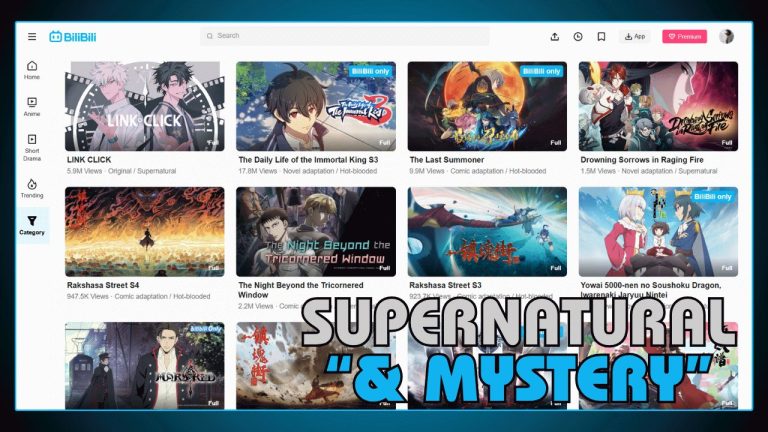
Task: Click the user profile avatar
Action: pos(726,37)
